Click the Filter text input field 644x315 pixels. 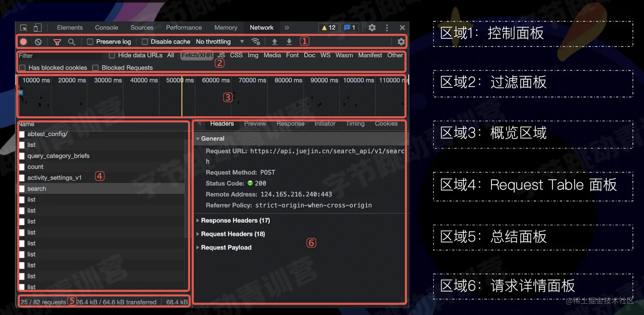click(61, 56)
